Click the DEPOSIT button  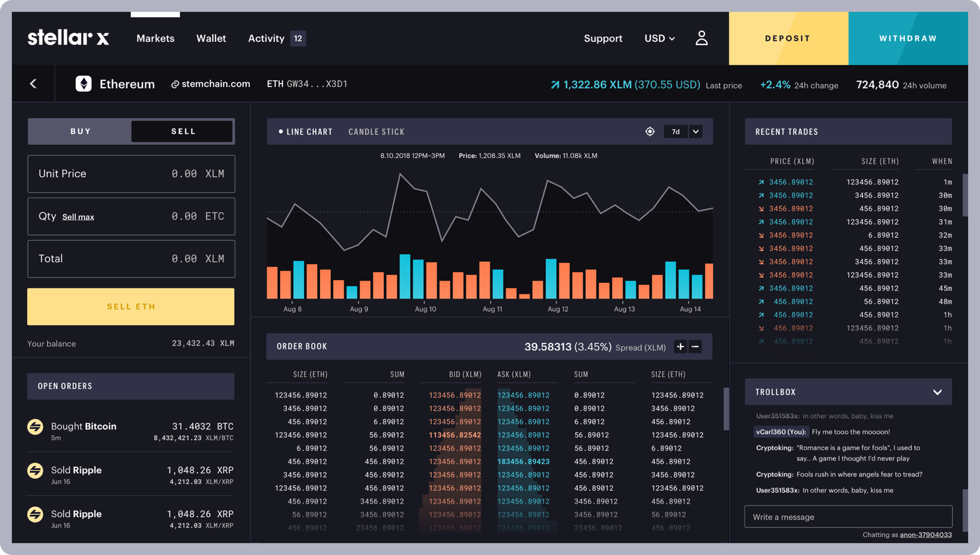point(788,38)
